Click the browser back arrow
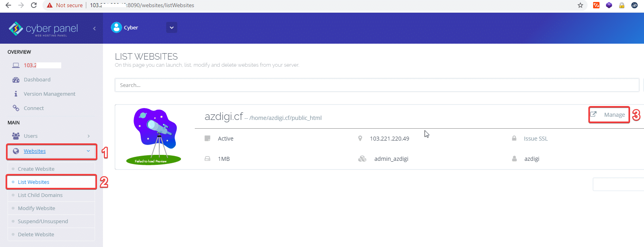The width and height of the screenshot is (644, 247). click(8, 5)
